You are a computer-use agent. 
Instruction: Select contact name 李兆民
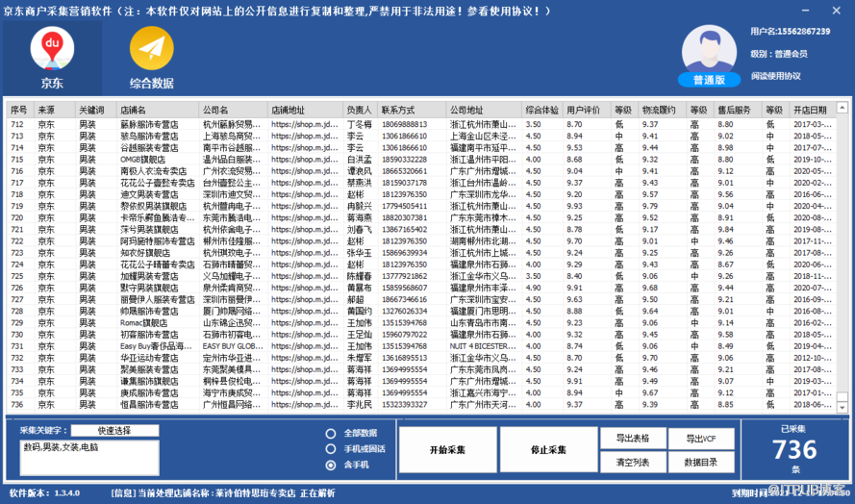360,404
